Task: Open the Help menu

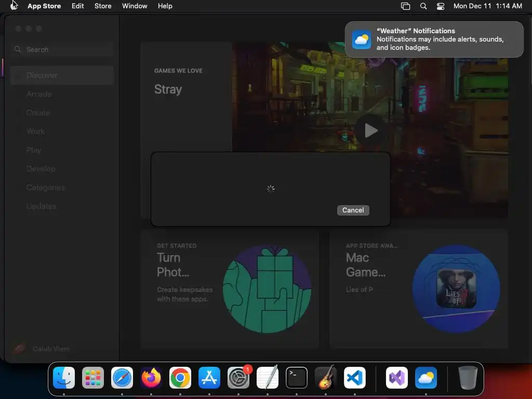Action: click(x=165, y=6)
